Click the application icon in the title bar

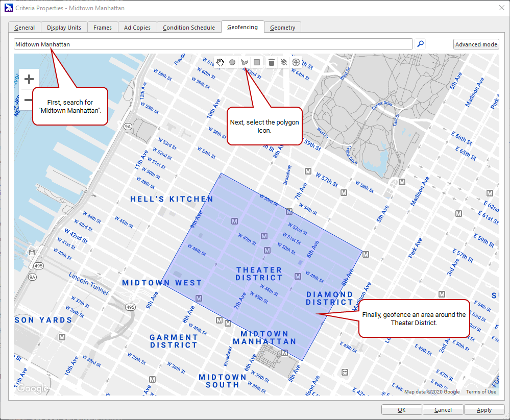[9, 8]
